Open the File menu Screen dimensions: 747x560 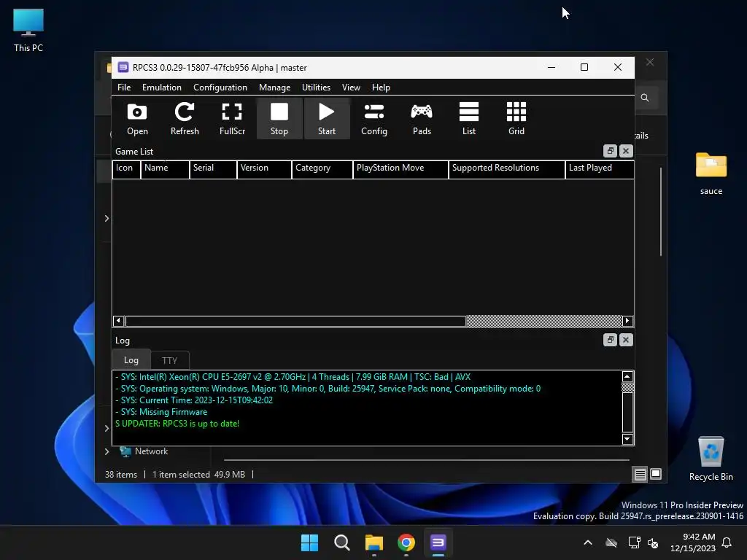(x=124, y=87)
